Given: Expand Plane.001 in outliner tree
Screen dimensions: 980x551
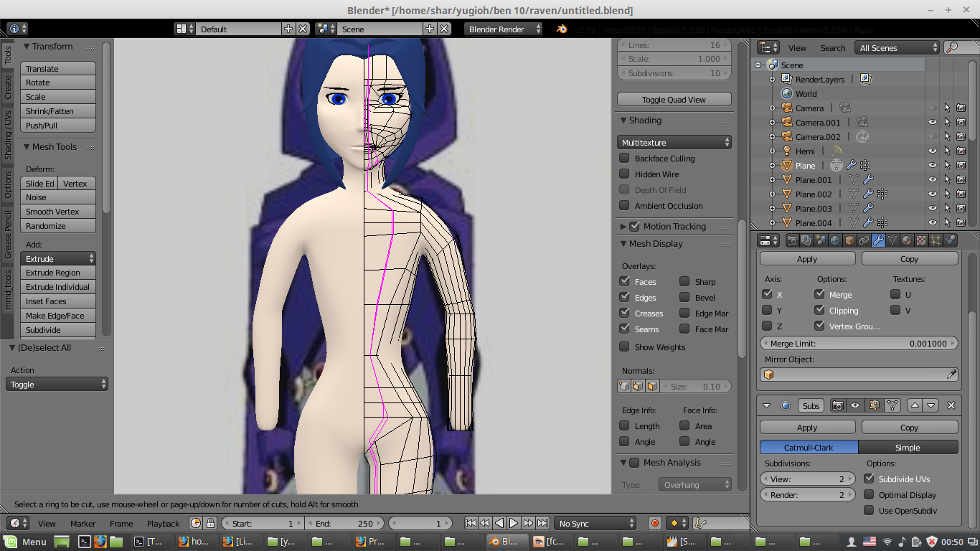Looking at the screenshot, I should click(x=772, y=179).
